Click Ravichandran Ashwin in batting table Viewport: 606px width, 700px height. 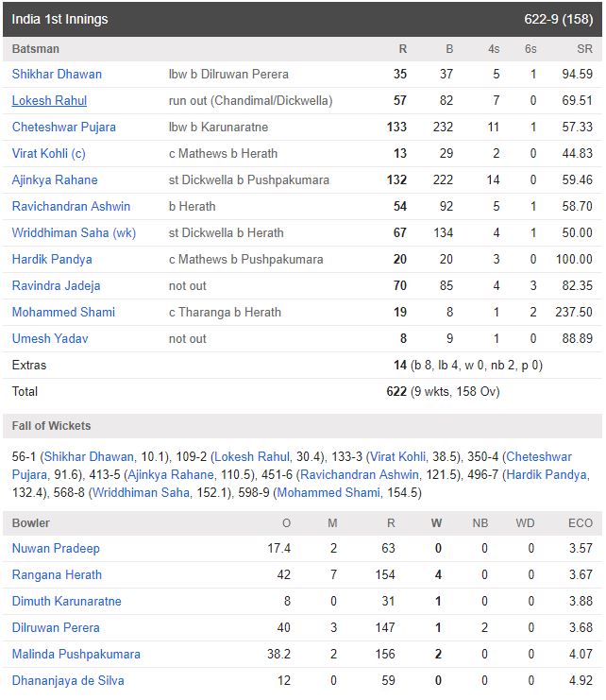coord(71,206)
